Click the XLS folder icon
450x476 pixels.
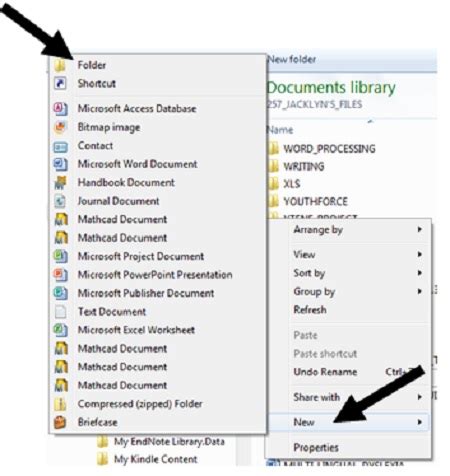(274, 183)
